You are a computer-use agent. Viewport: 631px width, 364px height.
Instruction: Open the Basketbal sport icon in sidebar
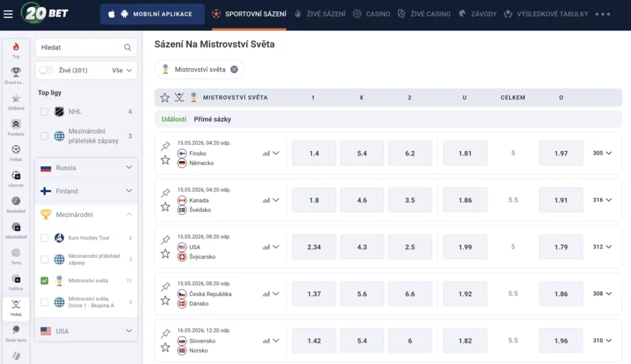click(16, 204)
